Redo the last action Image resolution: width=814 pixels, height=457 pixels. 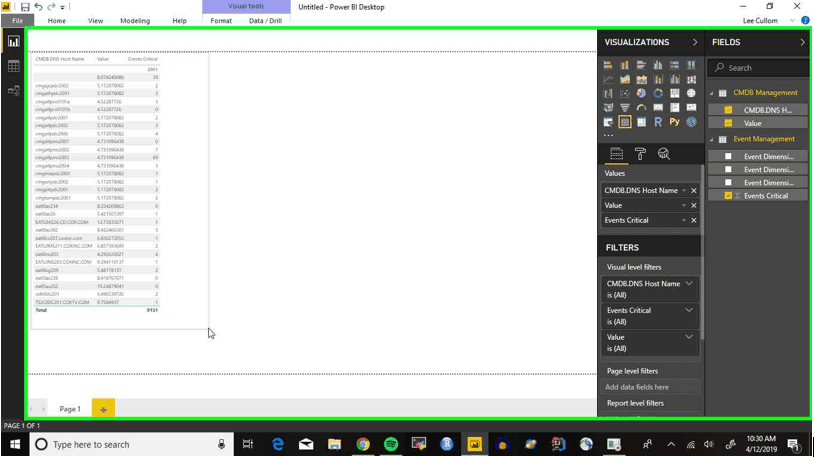[51, 7]
